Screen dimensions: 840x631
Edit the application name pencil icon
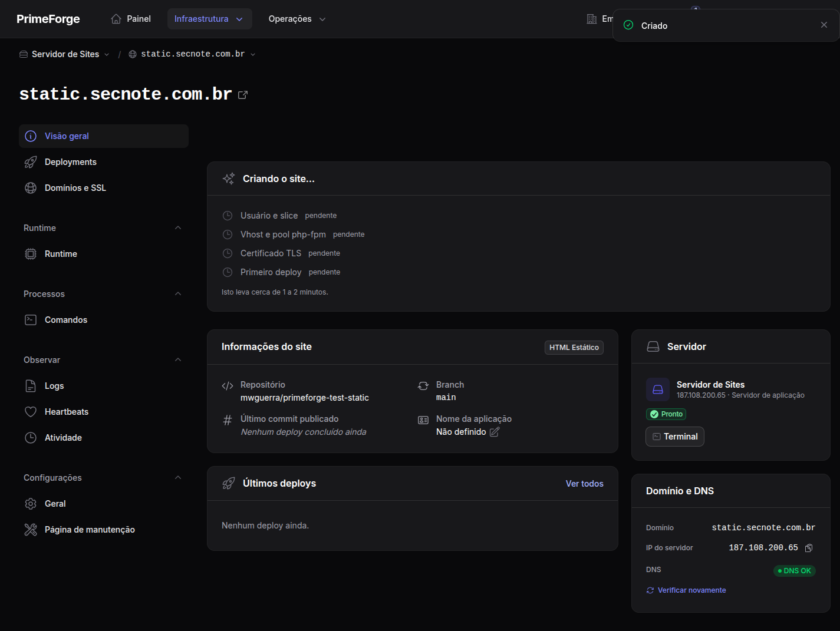(495, 432)
